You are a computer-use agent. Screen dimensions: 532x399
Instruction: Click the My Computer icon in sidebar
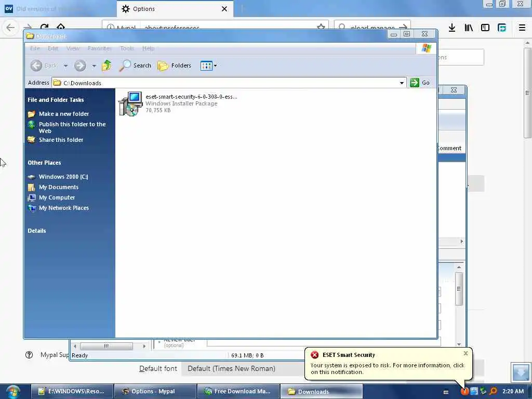pos(32,197)
